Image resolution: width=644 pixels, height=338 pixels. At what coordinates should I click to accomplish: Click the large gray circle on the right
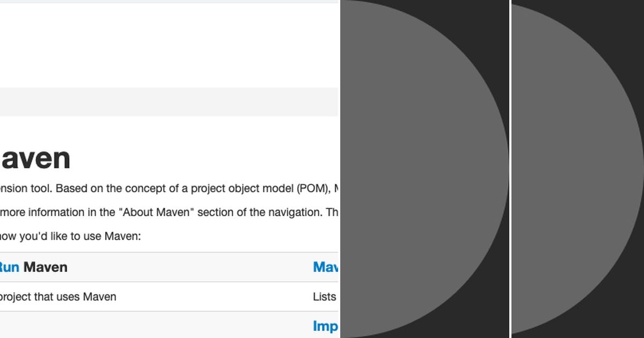coord(424,169)
